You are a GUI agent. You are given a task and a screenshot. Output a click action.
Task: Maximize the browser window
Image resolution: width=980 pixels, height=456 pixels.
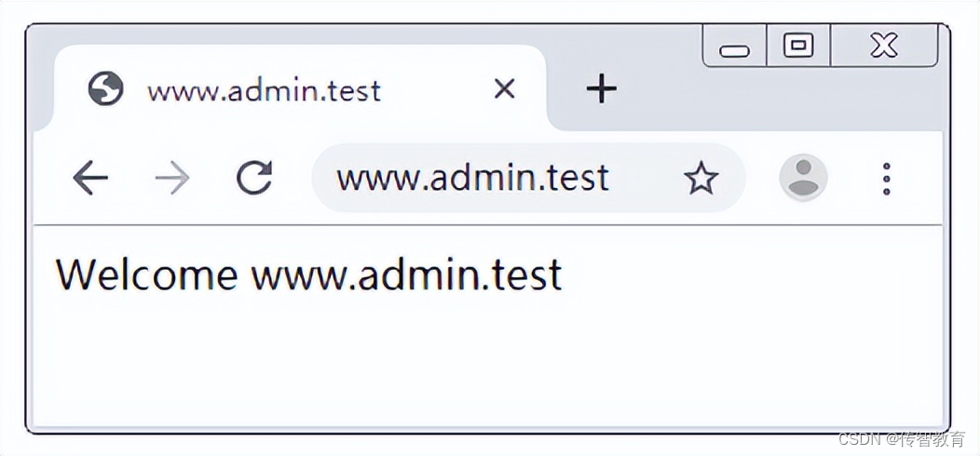point(798,46)
